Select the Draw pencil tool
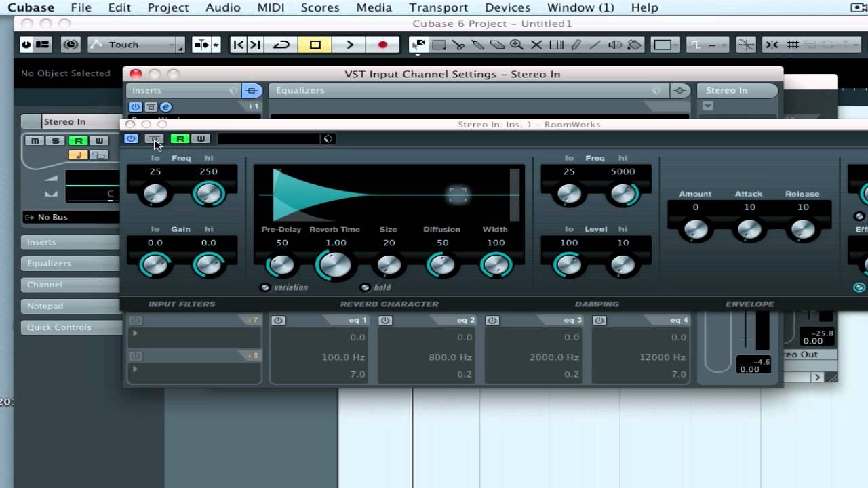Screen dimensions: 868x488 tap(576, 45)
